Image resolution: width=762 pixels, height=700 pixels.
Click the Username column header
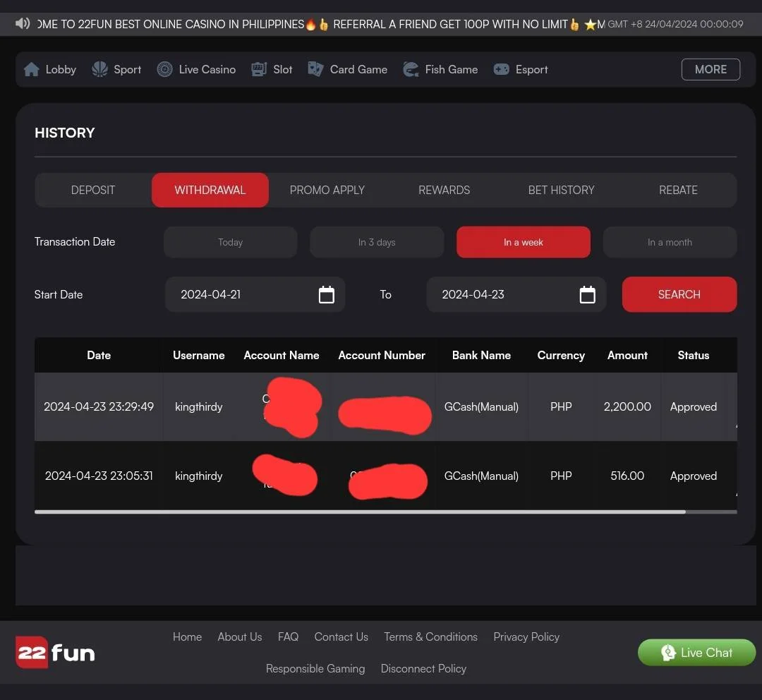coord(199,356)
